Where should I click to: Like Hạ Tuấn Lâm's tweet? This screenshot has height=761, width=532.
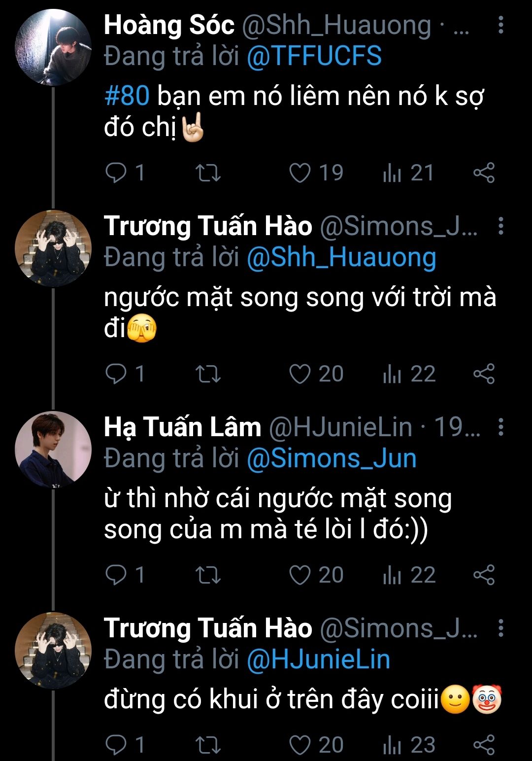299,575
